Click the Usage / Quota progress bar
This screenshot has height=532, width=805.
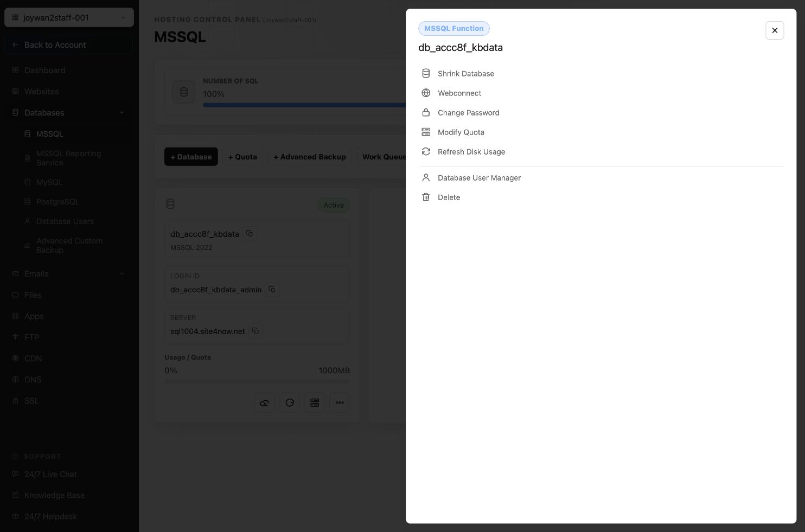click(x=257, y=381)
